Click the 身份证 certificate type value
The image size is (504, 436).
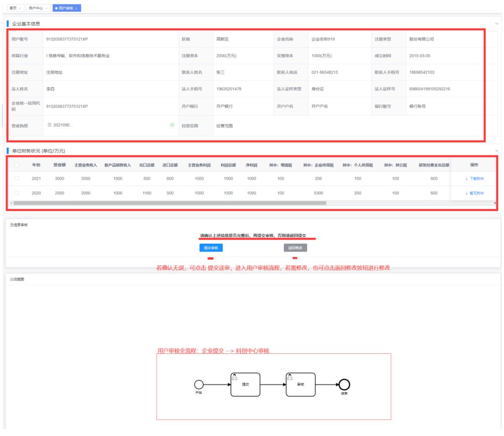pos(317,89)
